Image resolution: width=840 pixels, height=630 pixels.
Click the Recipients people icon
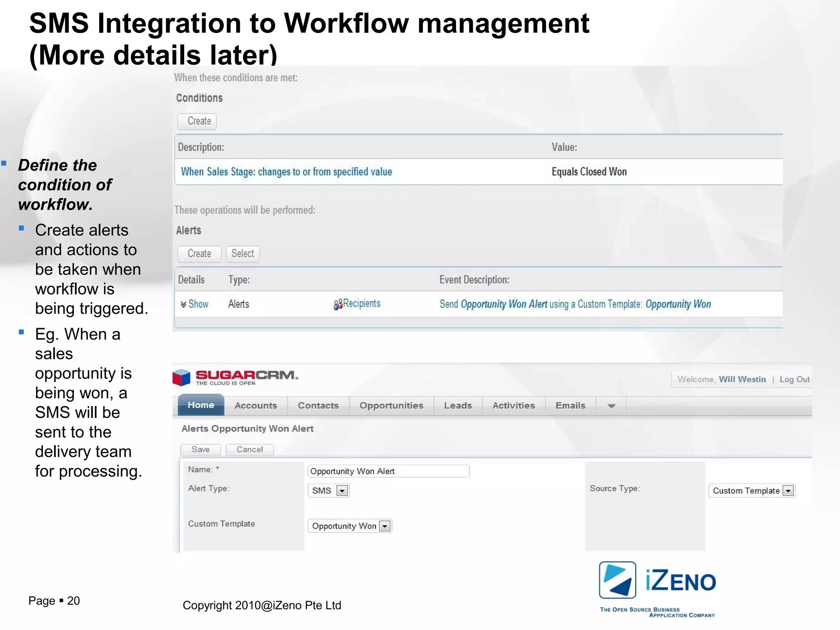(x=338, y=304)
